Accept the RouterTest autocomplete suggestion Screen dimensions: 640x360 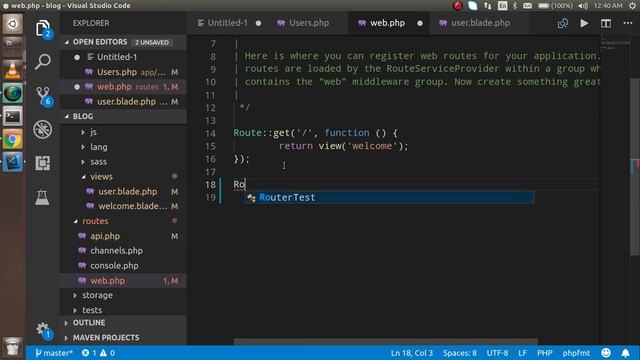click(x=389, y=198)
